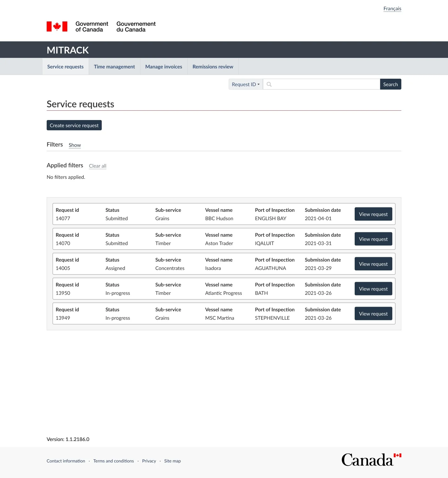The width and height of the screenshot is (448, 478).
Task: View request 14070 for Aston Trader
Action: click(x=373, y=239)
